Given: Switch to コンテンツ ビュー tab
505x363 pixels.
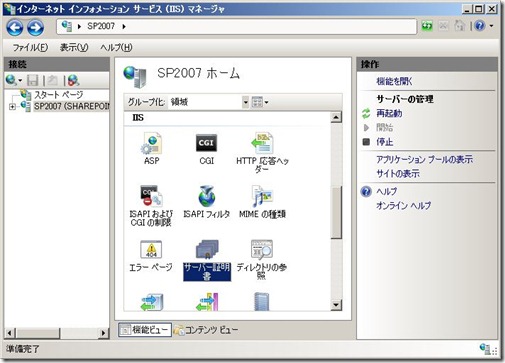Looking at the screenshot, I should coord(206,330).
